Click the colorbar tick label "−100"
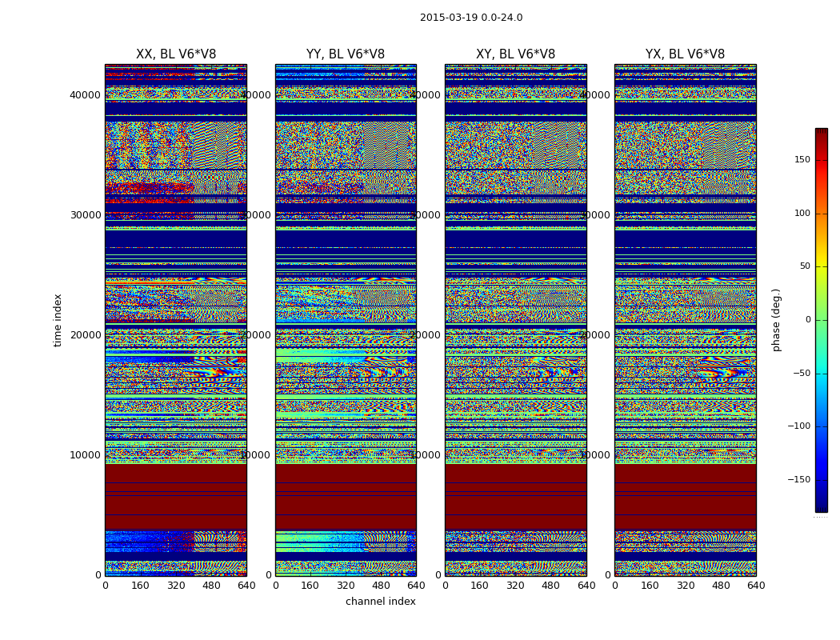Image resolution: width=840 pixels, height=640 pixels. coord(798,426)
